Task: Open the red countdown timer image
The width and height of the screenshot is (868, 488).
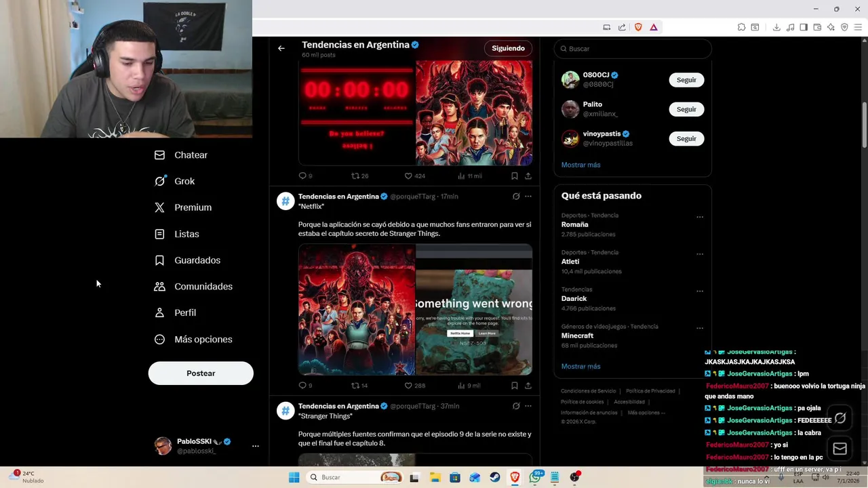Action: tap(357, 113)
